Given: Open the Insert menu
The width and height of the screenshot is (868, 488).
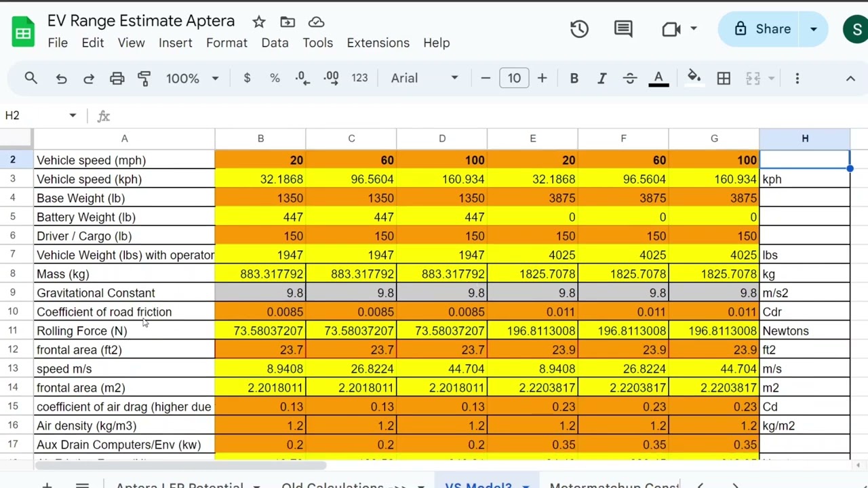Looking at the screenshot, I should click(176, 43).
